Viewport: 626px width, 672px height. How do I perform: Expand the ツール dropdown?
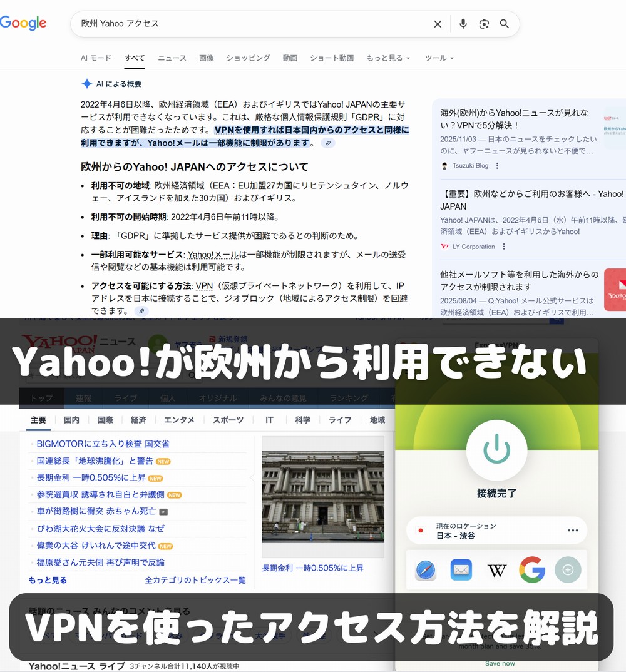click(x=439, y=58)
